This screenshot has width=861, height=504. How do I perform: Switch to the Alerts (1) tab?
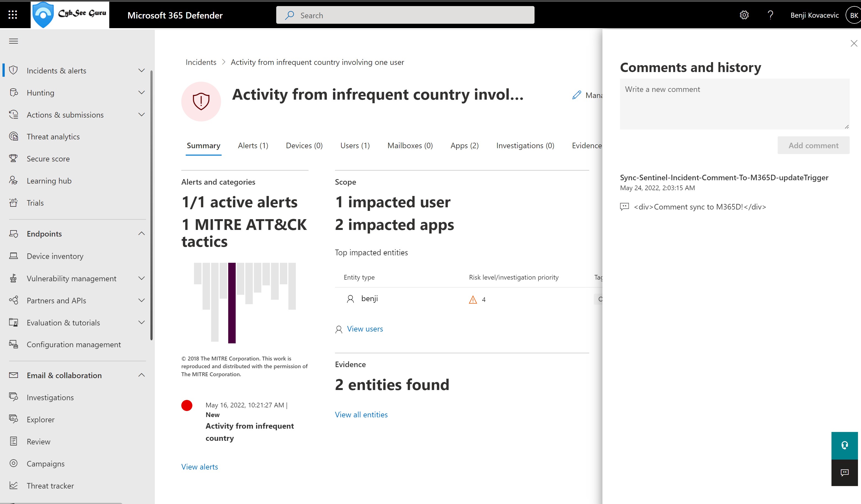point(253,145)
